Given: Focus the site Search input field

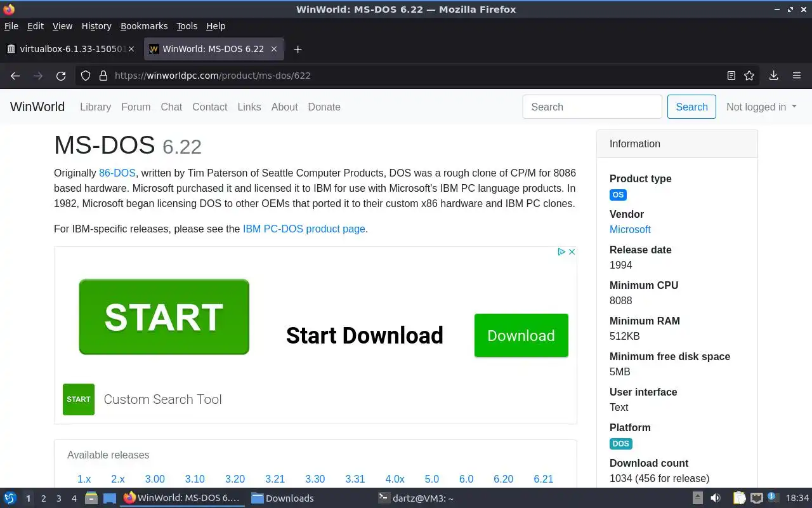Looking at the screenshot, I should (593, 107).
